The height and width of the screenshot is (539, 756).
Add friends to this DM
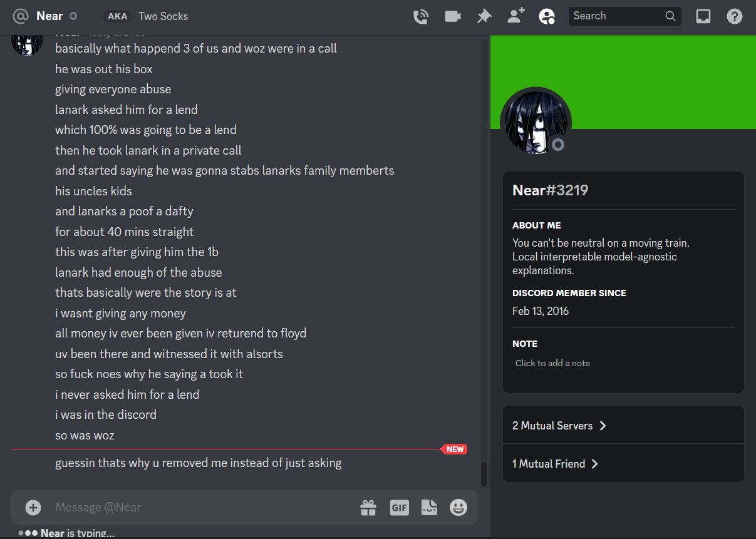[x=516, y=16]
